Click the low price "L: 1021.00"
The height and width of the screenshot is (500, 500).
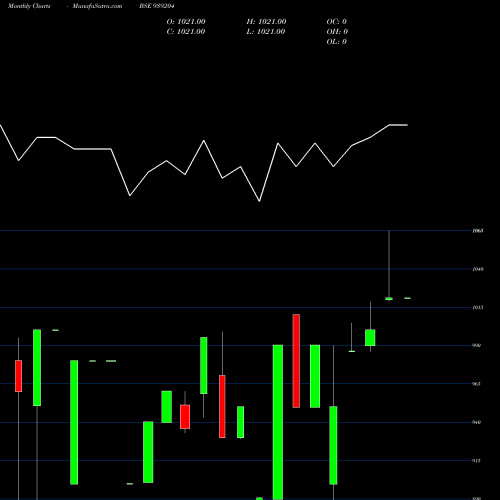[266, 32]
